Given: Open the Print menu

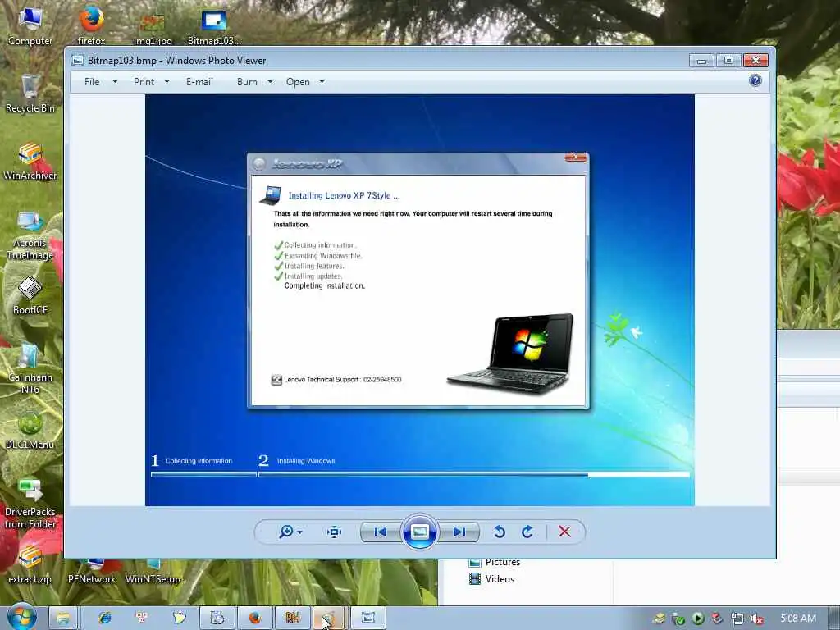Looking at the screenshot, I should [144, 82].
